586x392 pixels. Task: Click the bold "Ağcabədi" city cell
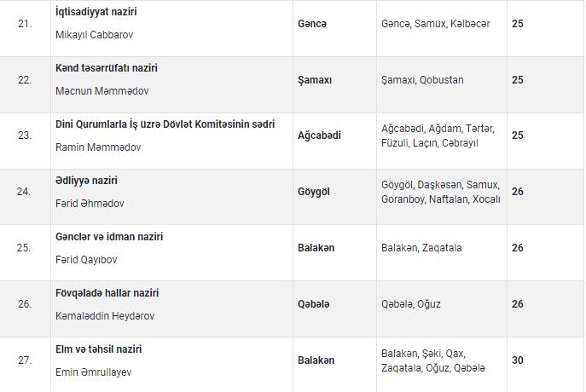pyautogui.click(x=319, y=135)
